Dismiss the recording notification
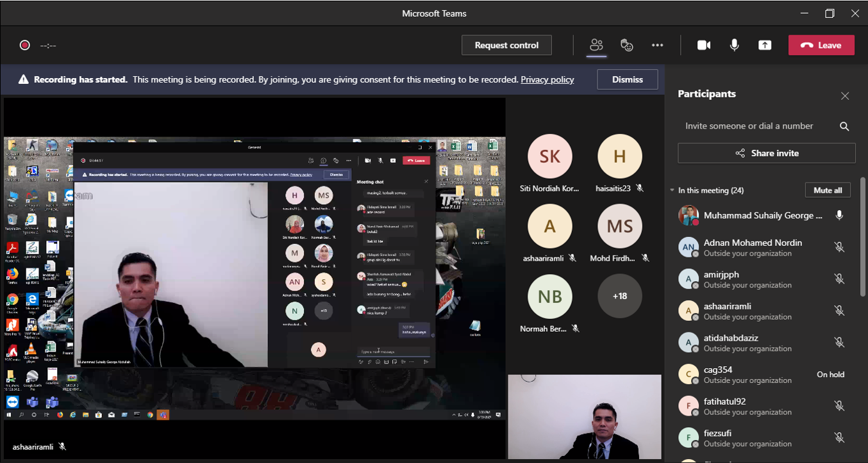868x463 pixels. 626,79
